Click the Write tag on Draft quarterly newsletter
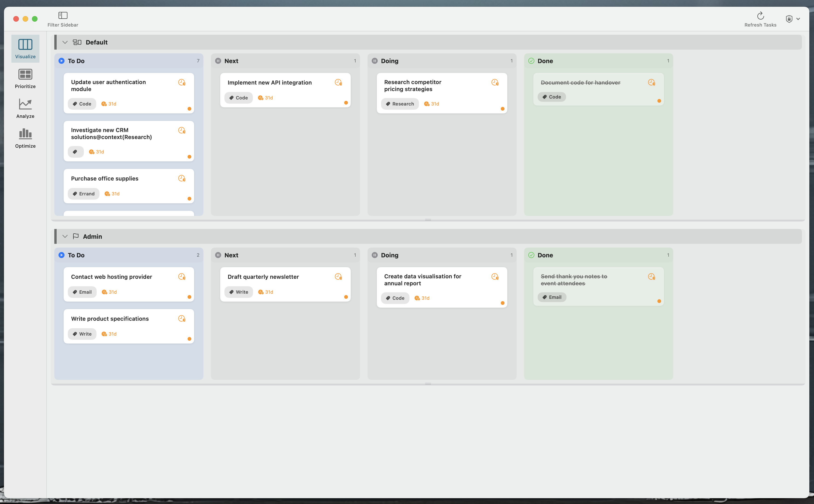The width and height of the screenshot is (814, 504). click(239, 292)
